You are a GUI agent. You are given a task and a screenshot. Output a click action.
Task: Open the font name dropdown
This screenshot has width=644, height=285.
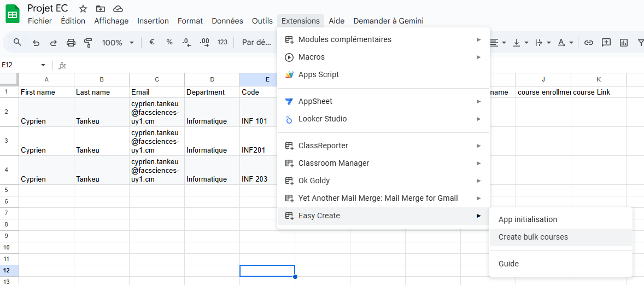pyautogui.click(x=257, y=43)
